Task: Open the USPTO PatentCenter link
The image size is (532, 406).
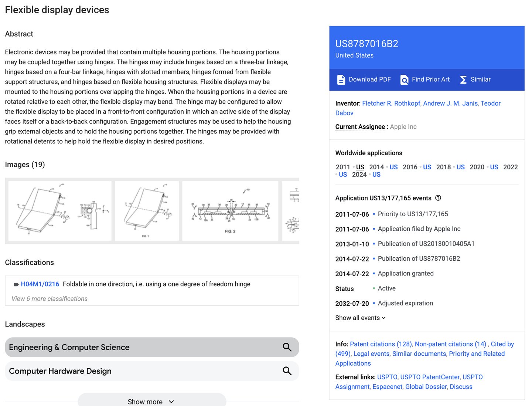Action: 430,377
